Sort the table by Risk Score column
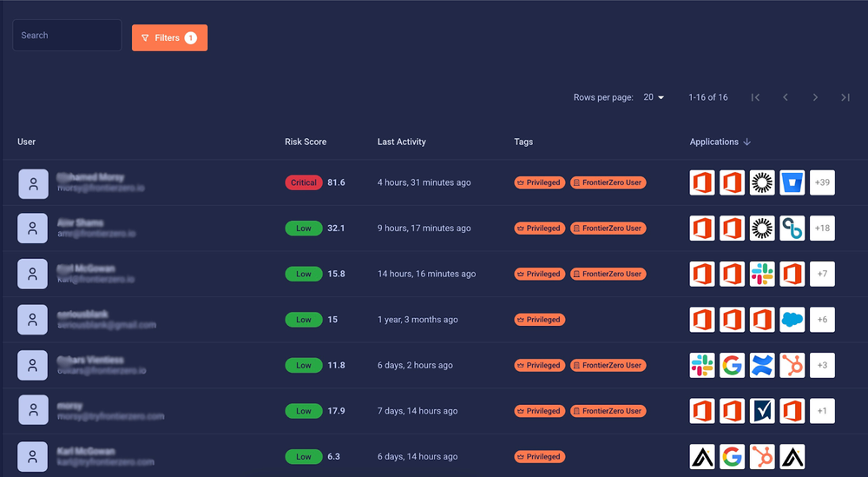The width and height of the screenshot is (868, 477). pyautogui.click(x=306, y=142)
